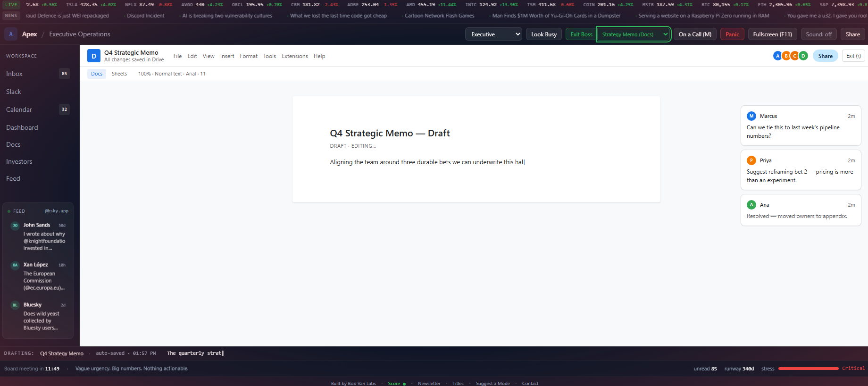Open Slack in the workspace sidebar
868x386 pixels.
(38, 92)
